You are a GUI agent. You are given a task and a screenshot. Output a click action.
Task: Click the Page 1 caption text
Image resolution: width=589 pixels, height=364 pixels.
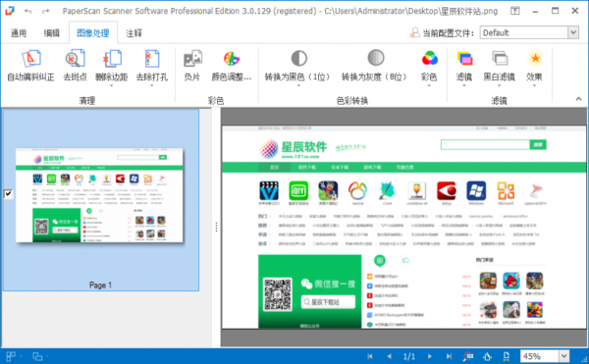pyautogui.click(x=100, y=286)
